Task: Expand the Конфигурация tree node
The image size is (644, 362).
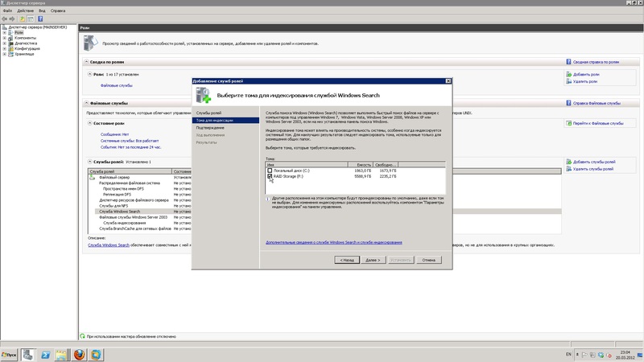Action: 5,48
